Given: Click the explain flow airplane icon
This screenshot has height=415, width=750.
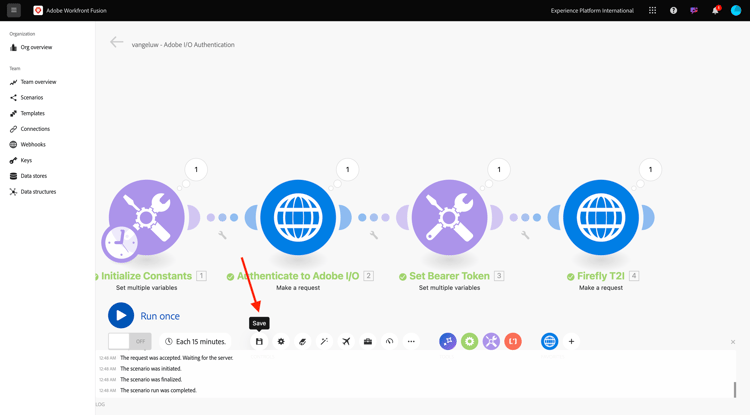Looking at the screenshot, I should point(346,341).
